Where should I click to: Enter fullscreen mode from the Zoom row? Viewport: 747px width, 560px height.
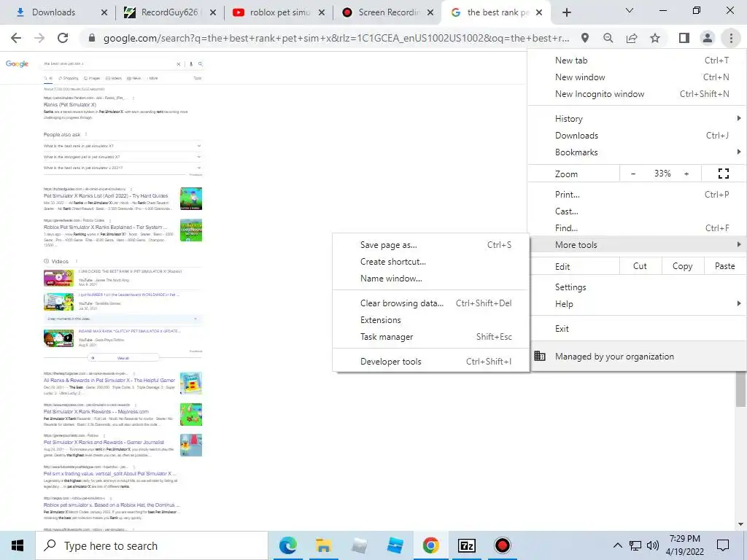point(723,174)
